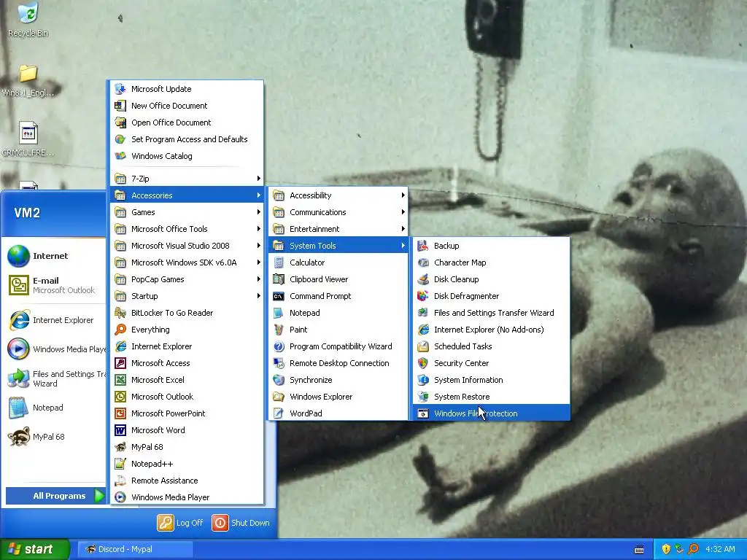This screenshot has height=560, width=747.
Task: Select the Entertainment menu item
Action: (338, 229)
